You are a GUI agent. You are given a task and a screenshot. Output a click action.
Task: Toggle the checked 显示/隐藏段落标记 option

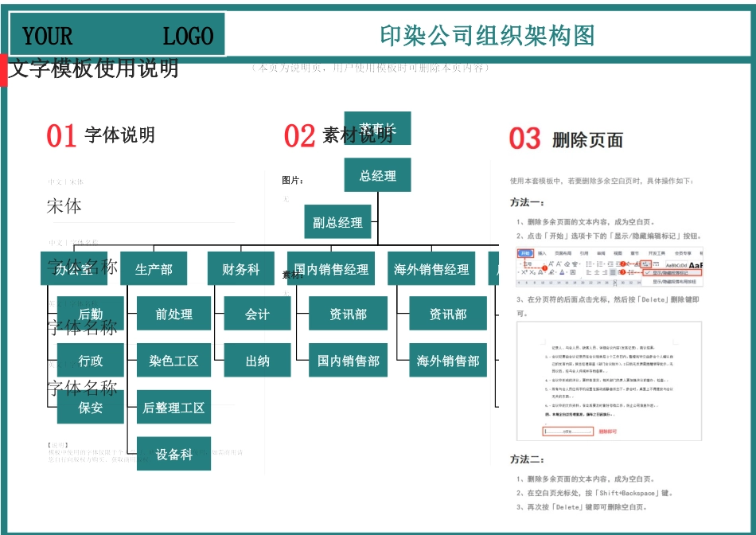click(x=670, y=272)
